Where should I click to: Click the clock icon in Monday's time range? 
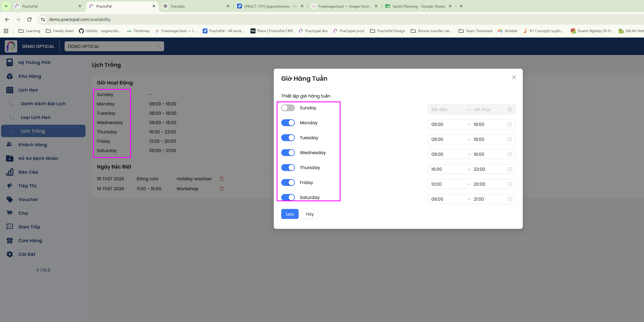pyautogui.click(x=510, y=124)
